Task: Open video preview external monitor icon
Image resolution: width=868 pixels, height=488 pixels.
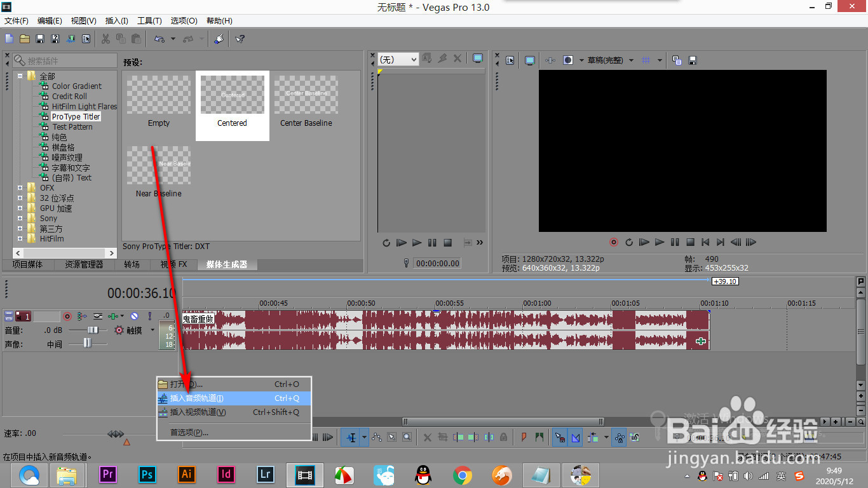Action: tap(529, 60)
